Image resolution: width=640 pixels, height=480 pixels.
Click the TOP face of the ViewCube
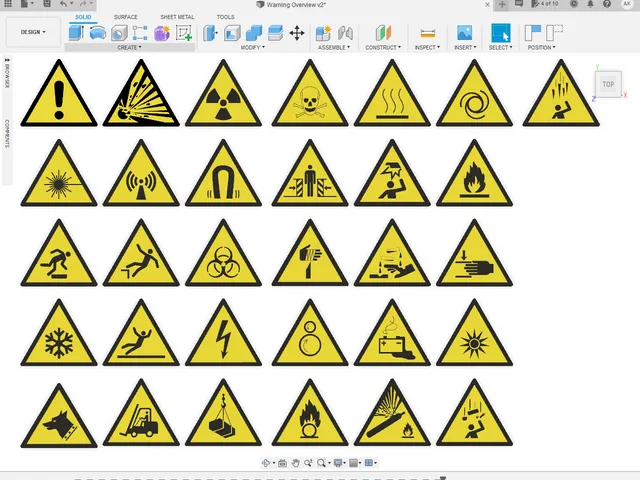pyautogui.click(x=608, y=84)
